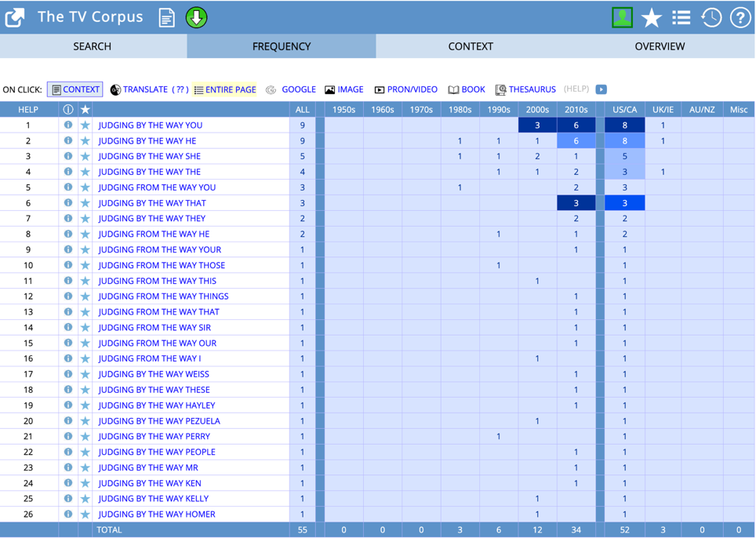Select the THESAURUS on-click option

click(525, 89)
